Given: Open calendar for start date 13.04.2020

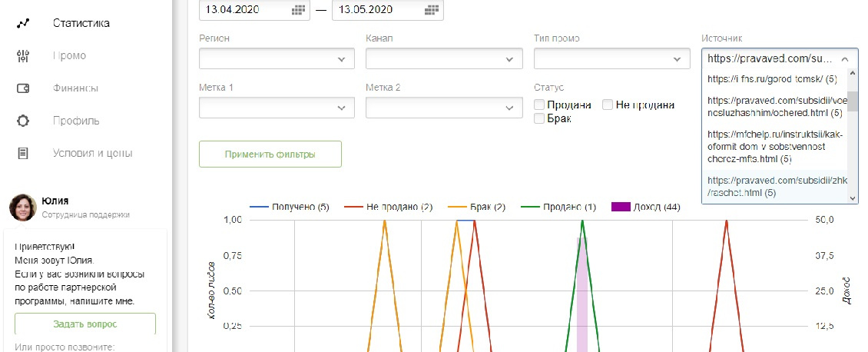Looking at the screenshot, I should coord(298,10).
